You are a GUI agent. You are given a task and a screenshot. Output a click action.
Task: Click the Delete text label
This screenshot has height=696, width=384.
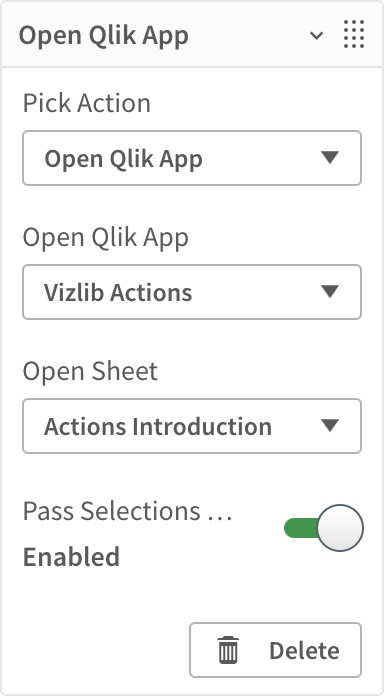[305, 650]
